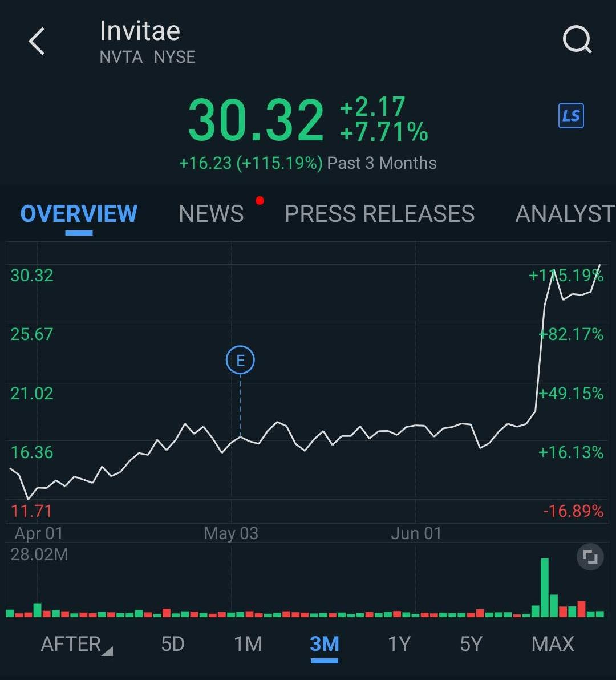Open the PRESS RELEASES tab

click(379, 213)
